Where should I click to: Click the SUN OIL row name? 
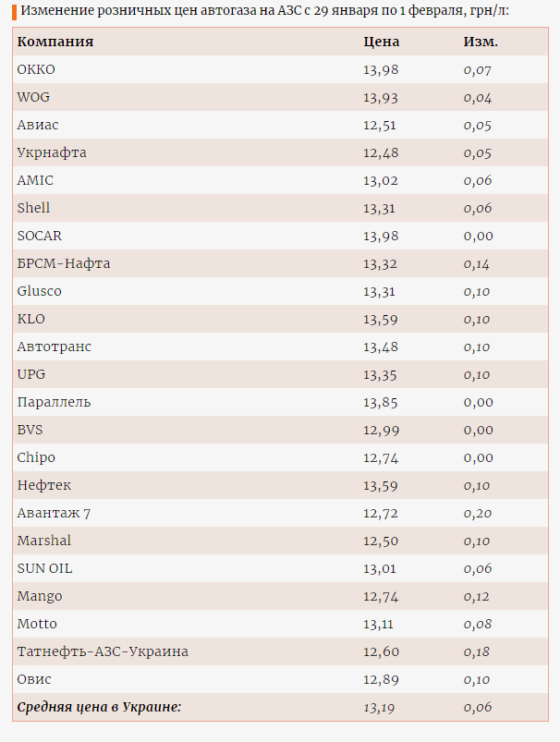click(44, 568)
